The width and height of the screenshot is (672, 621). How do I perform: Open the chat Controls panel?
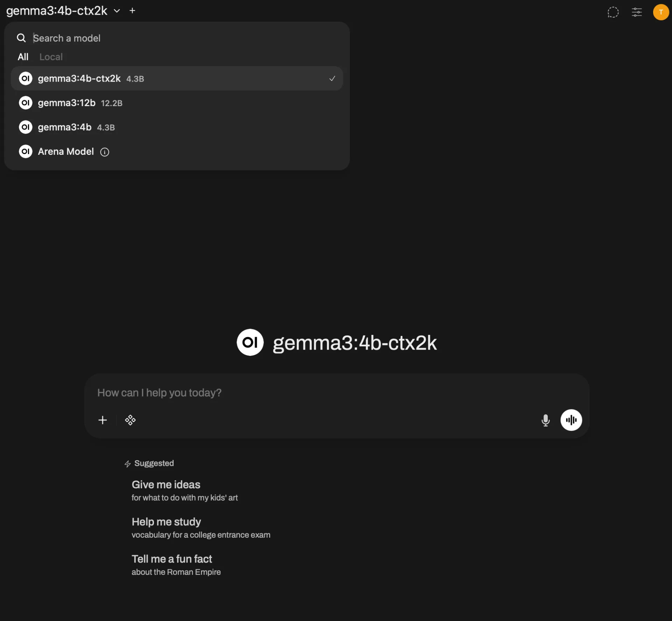(x=637, y=12)
